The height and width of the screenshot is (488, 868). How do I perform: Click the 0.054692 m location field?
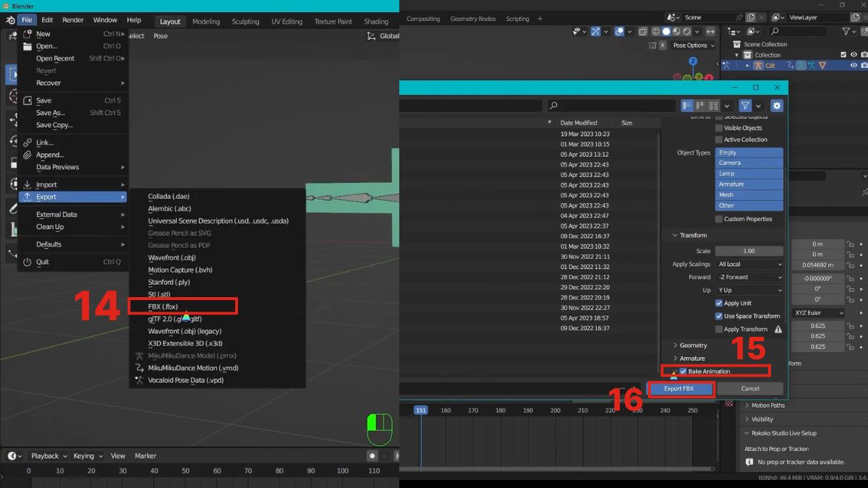click(819, 265)
